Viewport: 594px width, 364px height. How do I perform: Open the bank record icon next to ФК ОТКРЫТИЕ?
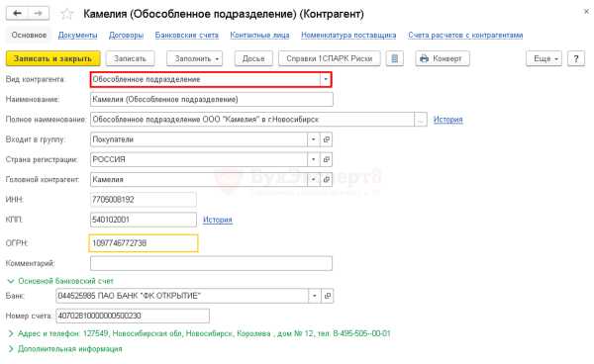(x=328, y=296)
